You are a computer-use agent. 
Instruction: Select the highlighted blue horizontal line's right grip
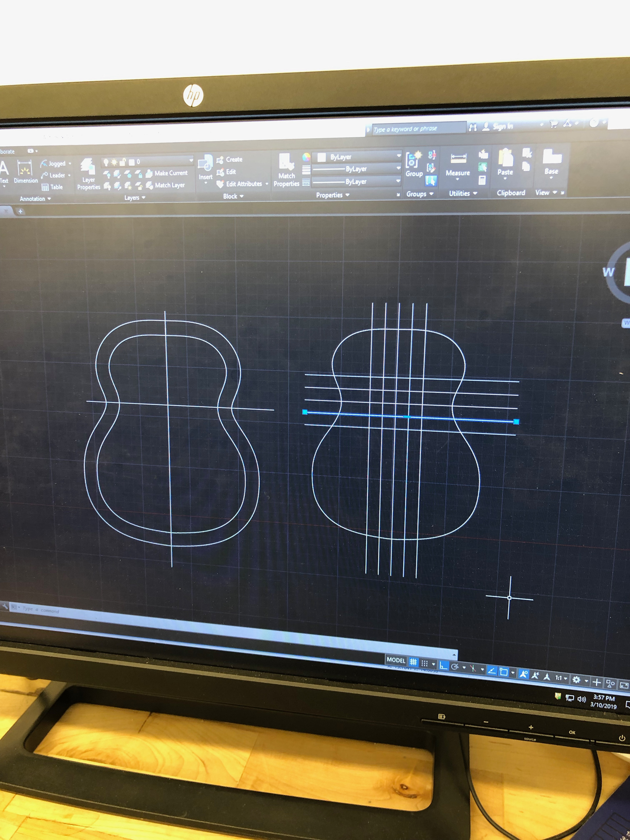[516, 422]
